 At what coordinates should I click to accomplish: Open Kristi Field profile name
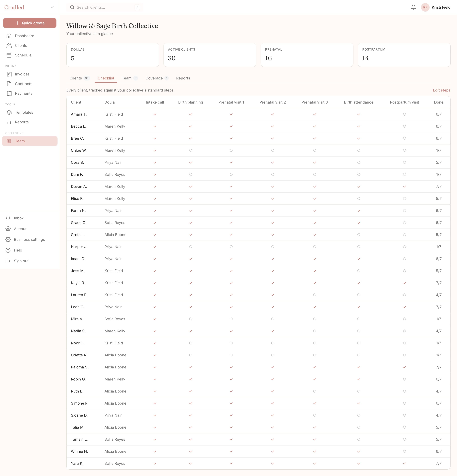(441, 7)
